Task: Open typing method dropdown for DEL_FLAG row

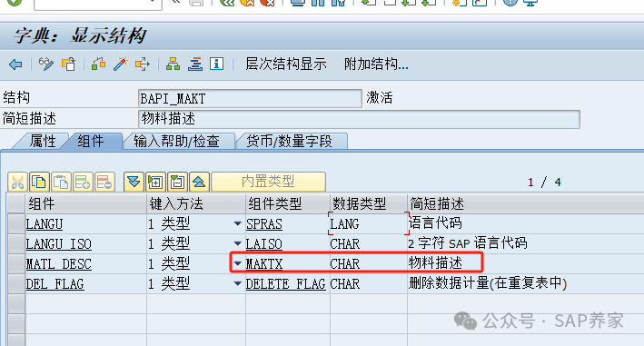Action: pos(237,283)
